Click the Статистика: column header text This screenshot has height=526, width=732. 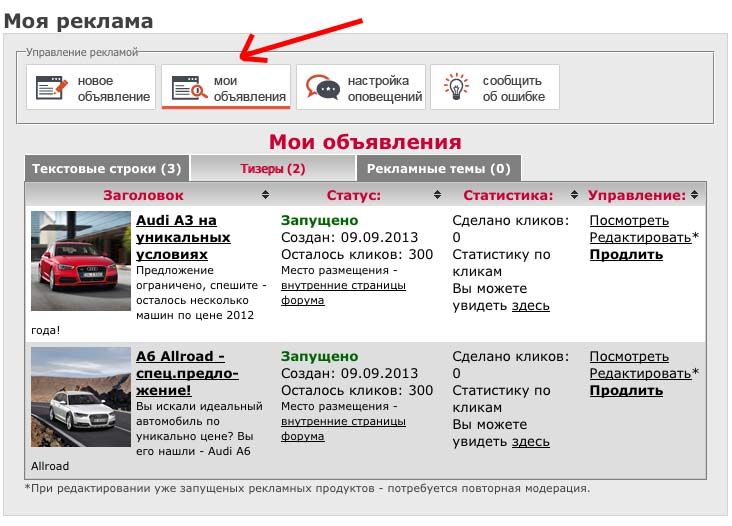[508, 195]
